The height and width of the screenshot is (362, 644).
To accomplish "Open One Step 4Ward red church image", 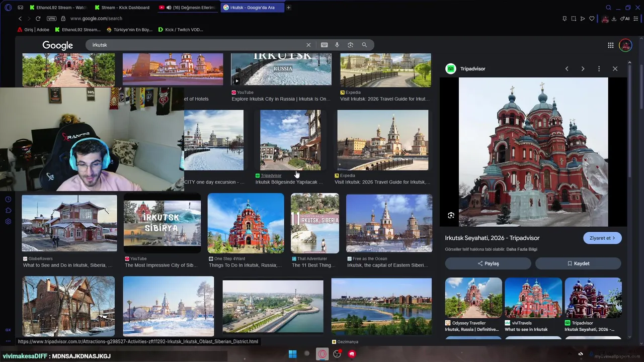I will (x=246, y=223).
